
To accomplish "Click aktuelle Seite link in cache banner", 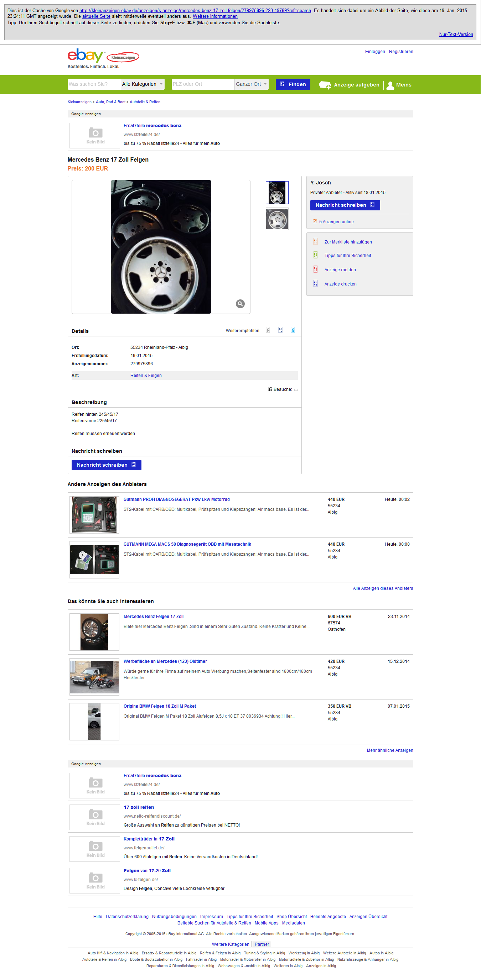I will coord(96,16).
